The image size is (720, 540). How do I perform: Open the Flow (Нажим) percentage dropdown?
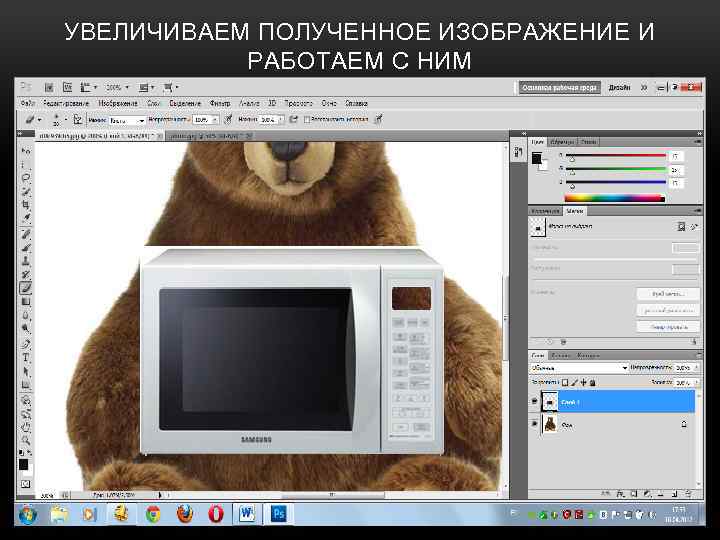pos(281,120)
